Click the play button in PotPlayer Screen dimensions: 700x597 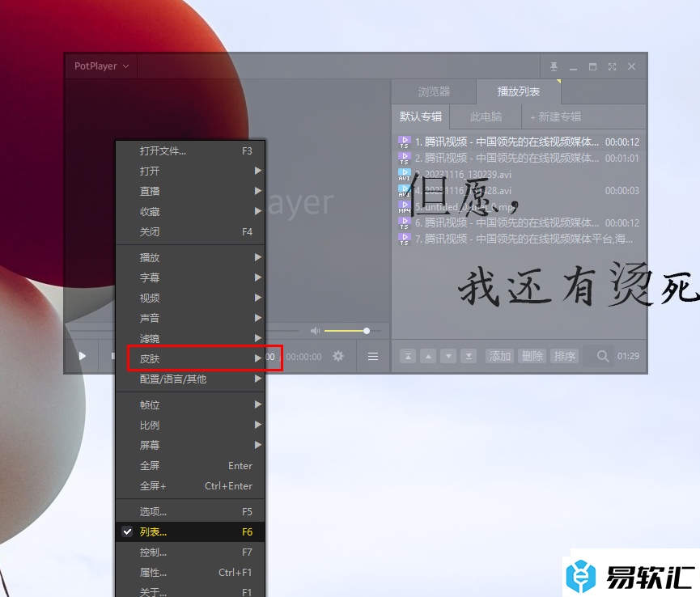(83, 356)
